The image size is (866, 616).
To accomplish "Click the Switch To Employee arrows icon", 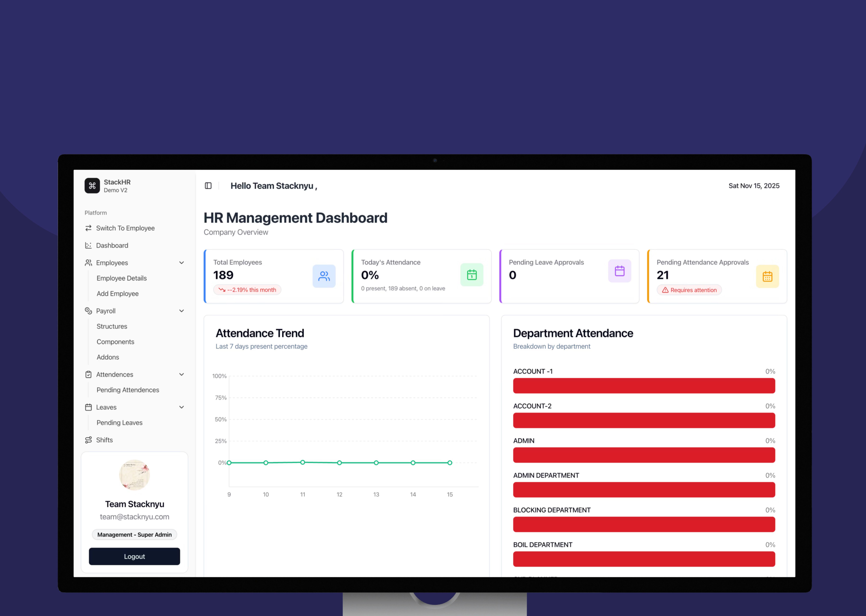I will pyautogui.click(x=88, y=228).
